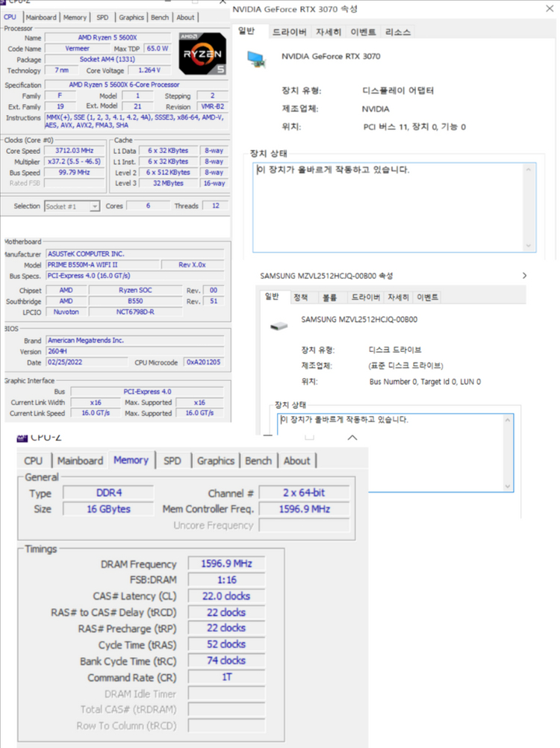Screen dimensions: 560x748
Task: Click the Level 3 cache value 32 MBytes
Action: pyautogui.click(x=168, y=183)
